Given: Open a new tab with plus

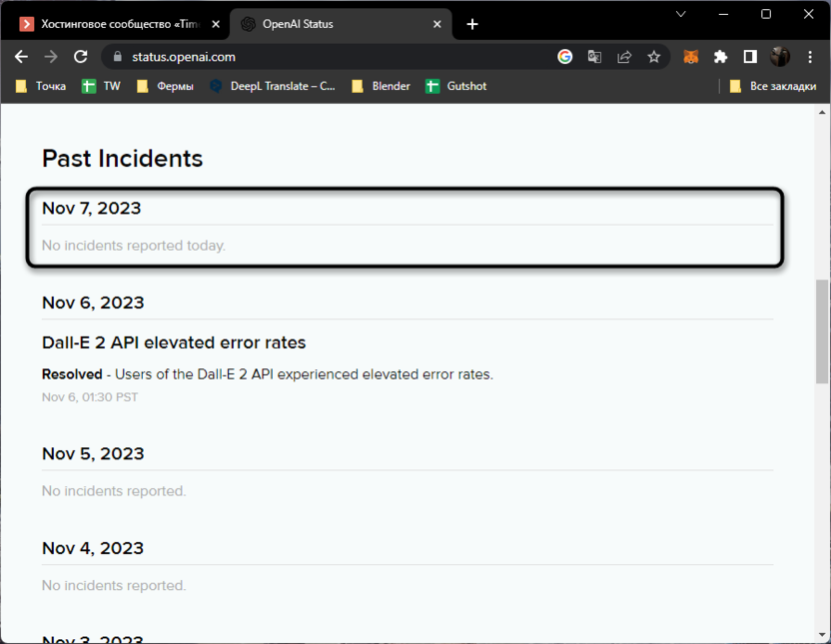Looking at the screenshot, I should pos(472,24).
